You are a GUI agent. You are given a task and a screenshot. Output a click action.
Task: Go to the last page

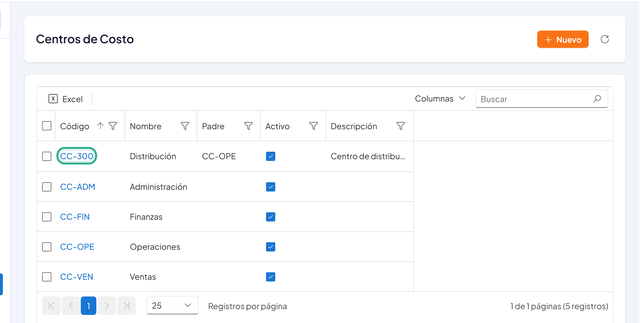tap(126, 306)
